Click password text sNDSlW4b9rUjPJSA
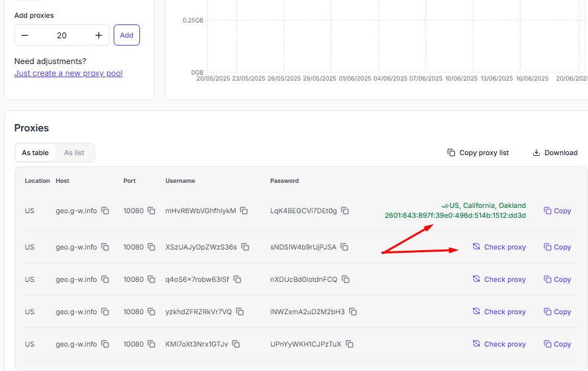Viewport: 588px width, 371px height. [303, 247]
